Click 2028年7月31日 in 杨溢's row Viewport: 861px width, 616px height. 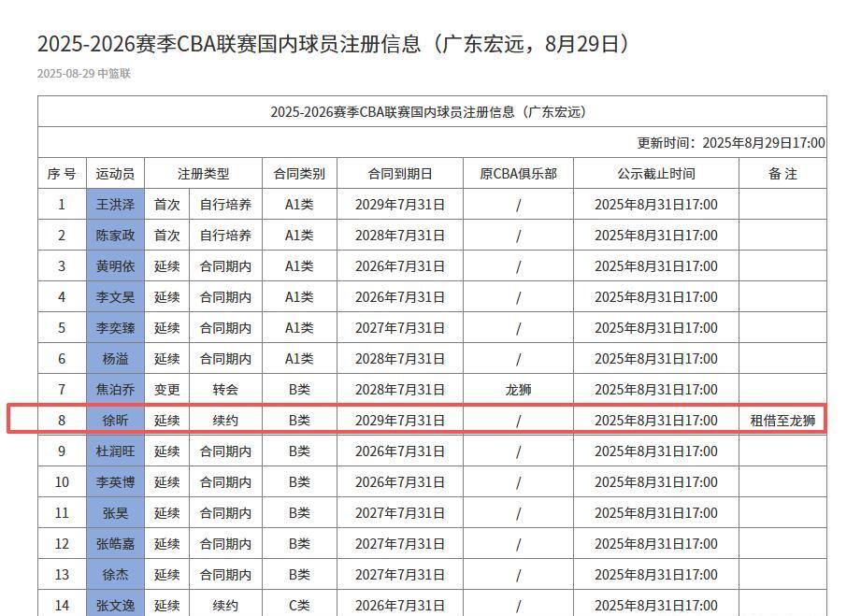pyautogui.click(x=400, y=359)
